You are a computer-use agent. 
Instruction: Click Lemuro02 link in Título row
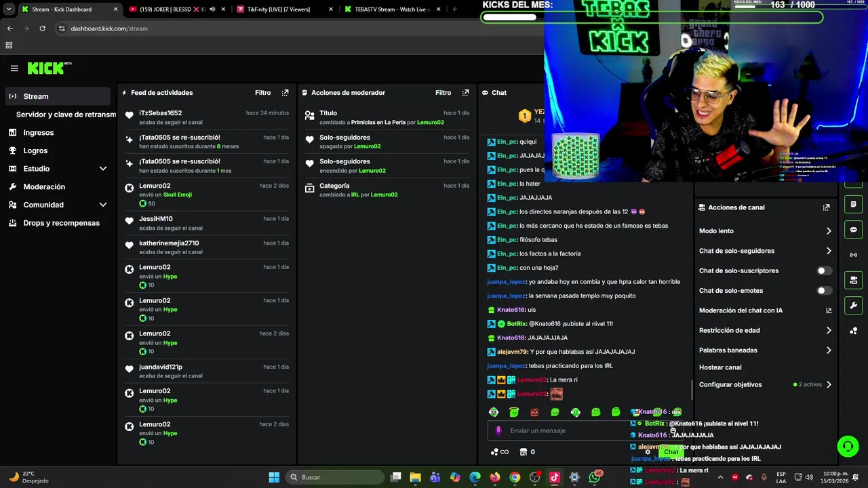pyautogui.click(x=431, y=123)
